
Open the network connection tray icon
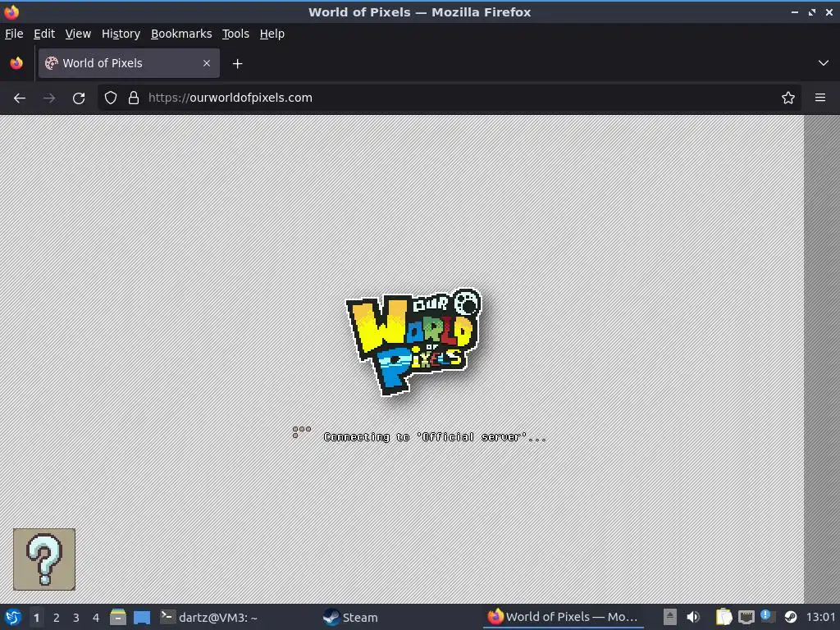pos(746,617)
